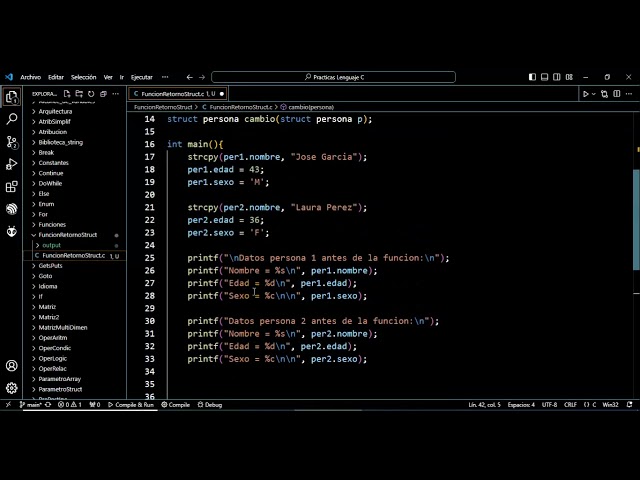Open changes icon in editor toolbar
640x480 pixels.
(x=604, y=94)
